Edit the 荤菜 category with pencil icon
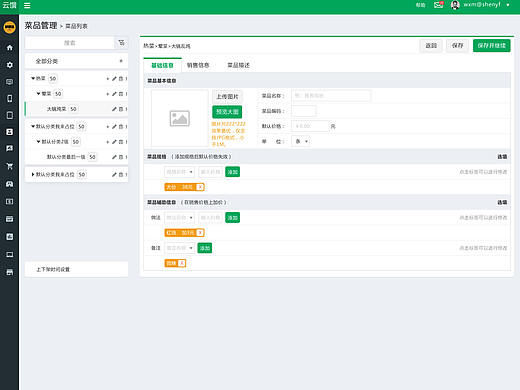The image size is (520, 390). point(114,94)
